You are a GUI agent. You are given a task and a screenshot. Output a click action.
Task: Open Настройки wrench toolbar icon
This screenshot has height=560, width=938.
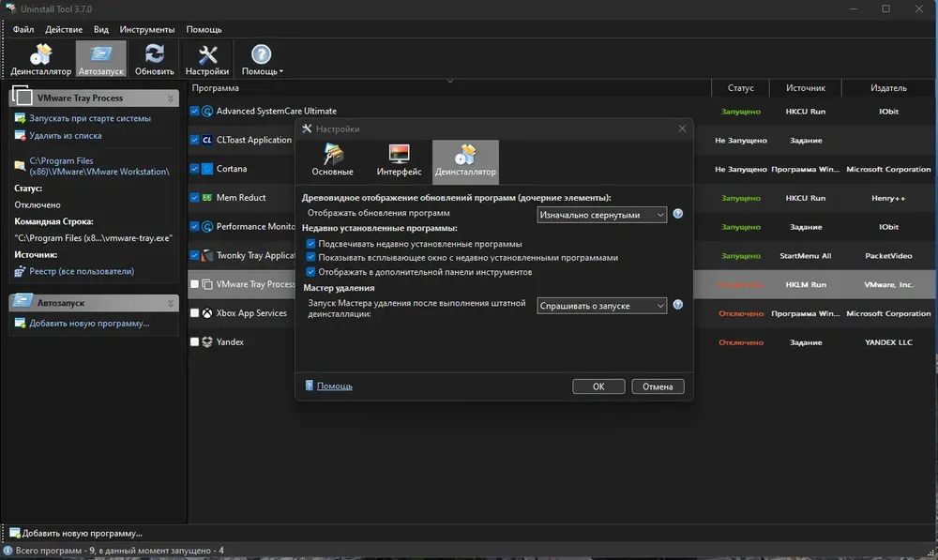pos(207,59)
